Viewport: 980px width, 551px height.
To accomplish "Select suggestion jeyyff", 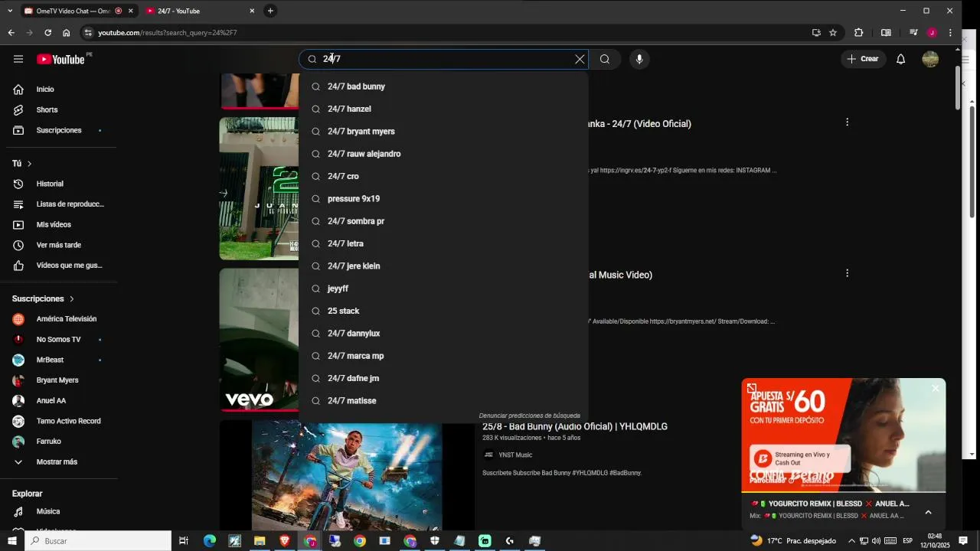I will 443,289.
